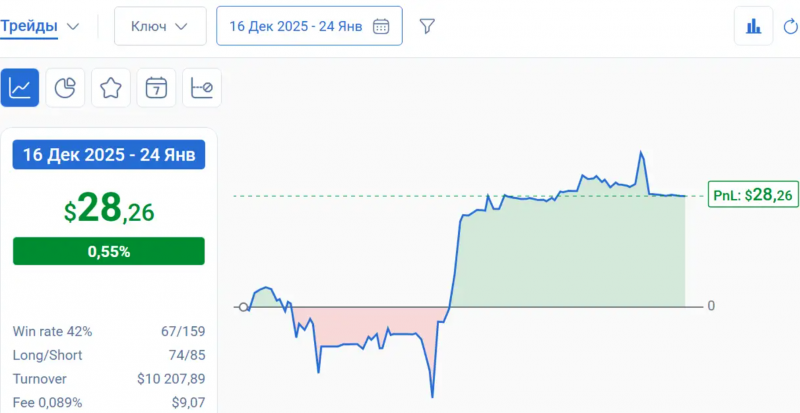Click the chart starting point circle marker
Viewport: 800px width, 413px height.
click(x=242, y=307)
